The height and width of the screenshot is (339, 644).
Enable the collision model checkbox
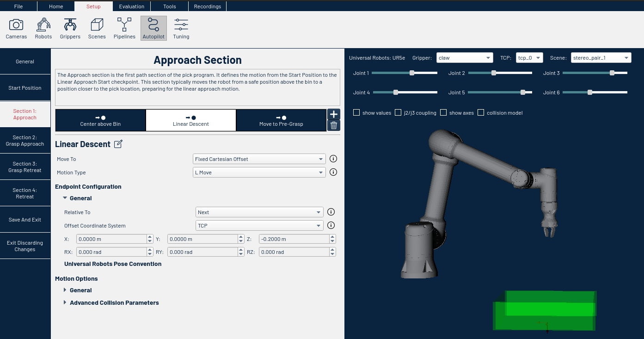pyautogui.click(x=481, y=112)
